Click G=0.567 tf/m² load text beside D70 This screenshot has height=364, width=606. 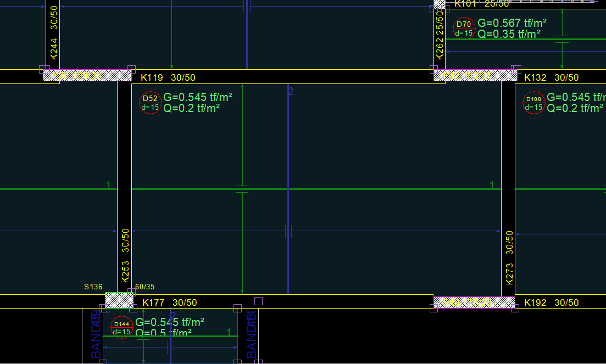512,23
